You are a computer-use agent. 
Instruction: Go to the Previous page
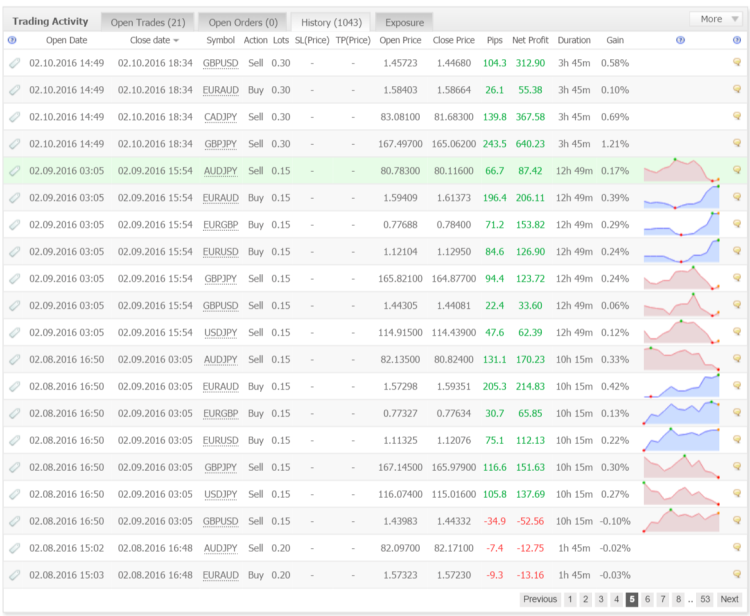tap(540, 599)
